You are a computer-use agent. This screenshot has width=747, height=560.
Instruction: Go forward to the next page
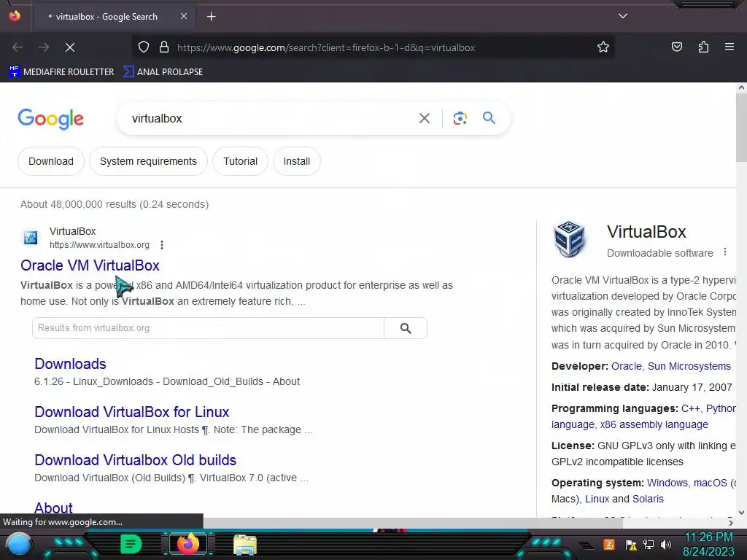[44, 47]
